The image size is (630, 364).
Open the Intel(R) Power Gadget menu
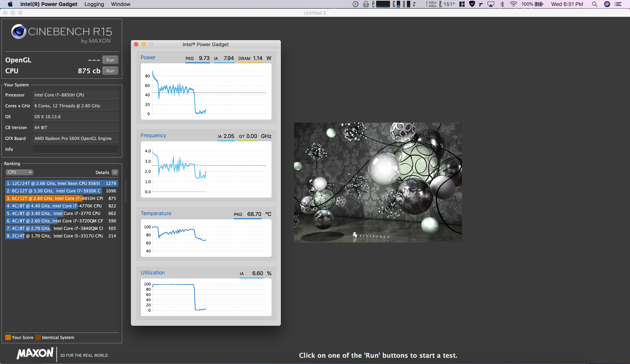point(49,4)
